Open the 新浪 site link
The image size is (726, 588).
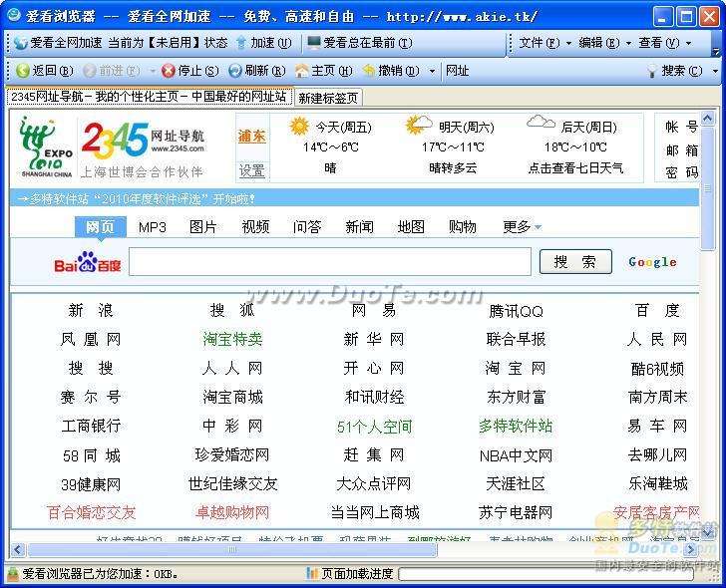[x=91, y=310]
